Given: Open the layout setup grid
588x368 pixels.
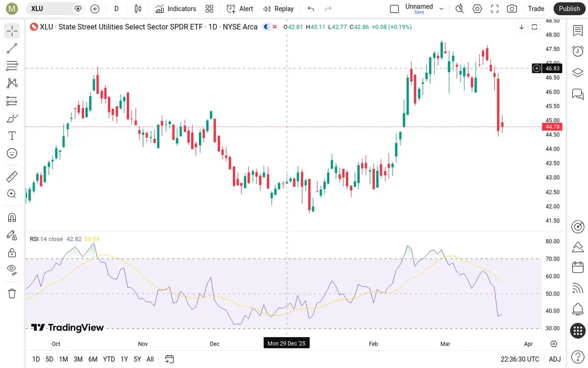Looking at the screenshot, I should point(210,9).
